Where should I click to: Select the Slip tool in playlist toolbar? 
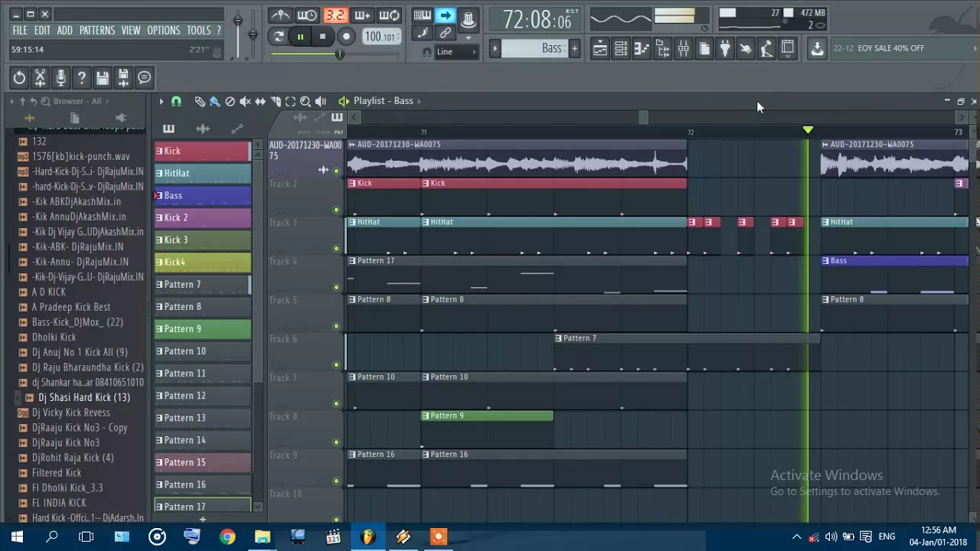260,101
